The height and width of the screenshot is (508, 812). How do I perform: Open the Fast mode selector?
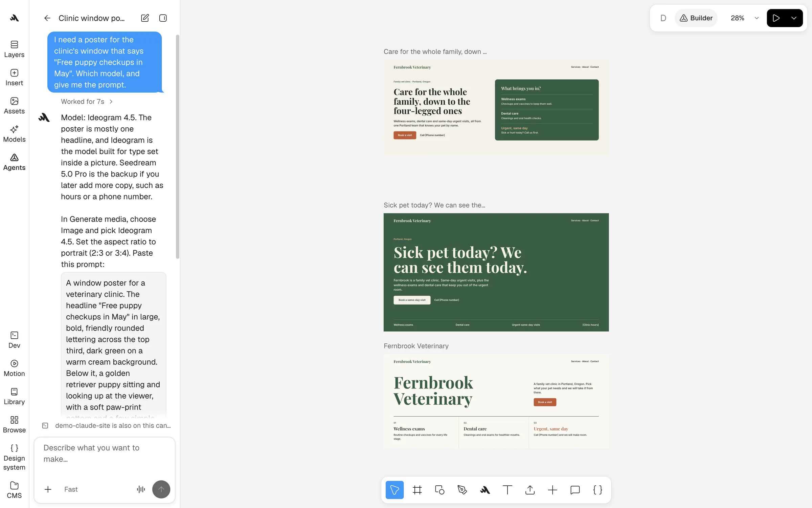(71, 489)
